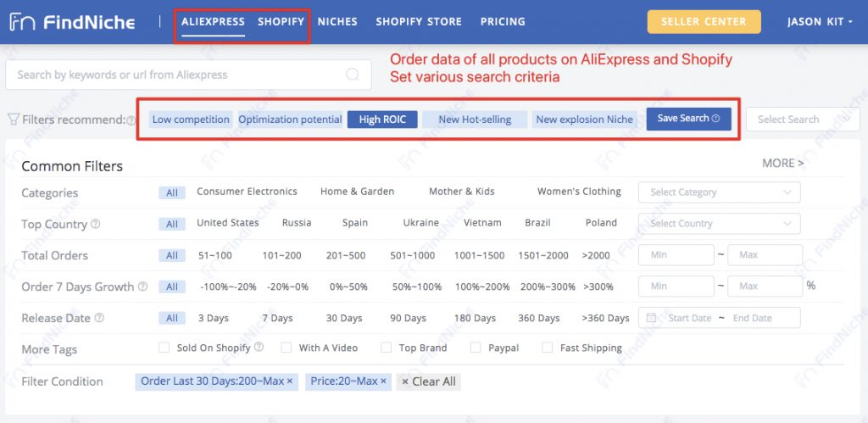The height and width of the screenshot is (423, 868).
Task: Select >360 Days release date
Action: (605, 319)
